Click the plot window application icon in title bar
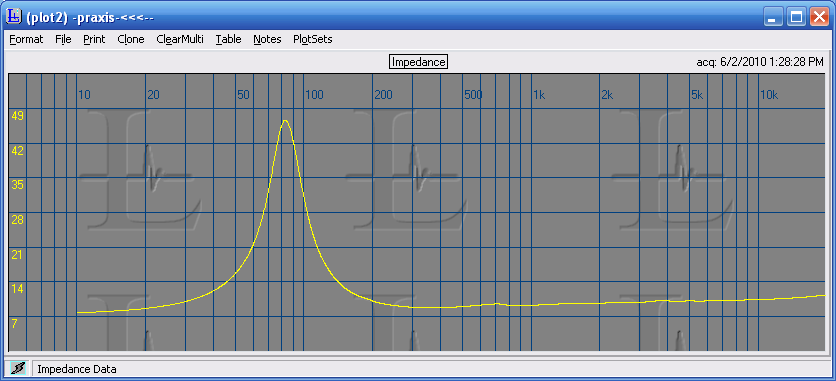836x381 pixels. 13,17
